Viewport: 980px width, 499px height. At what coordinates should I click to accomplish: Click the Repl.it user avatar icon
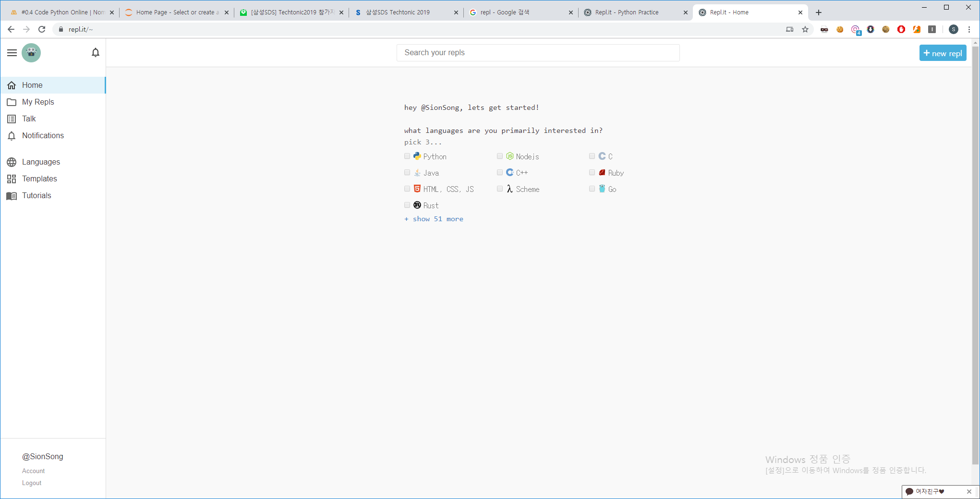click(31, 53)
